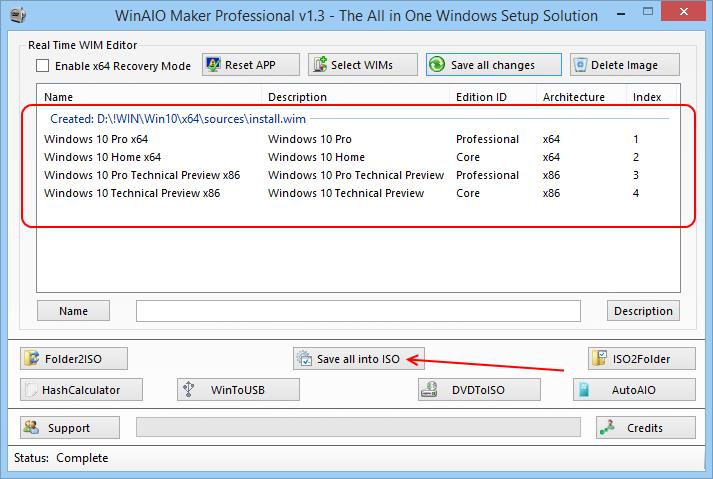Click the x86 cell of Pro Technical Preview row
Image resolution: width=713 pixels, height=479 pixels.
point(551,175)
